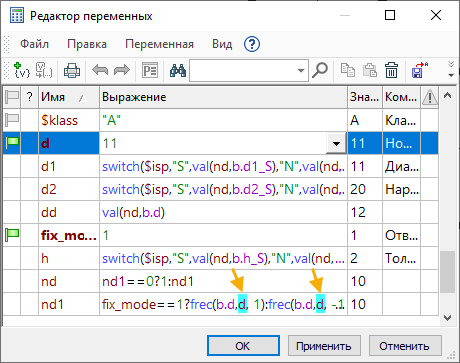Click the Выражение column header
Viewport: 460px width, 363px height.
click(x=223, y=97)
